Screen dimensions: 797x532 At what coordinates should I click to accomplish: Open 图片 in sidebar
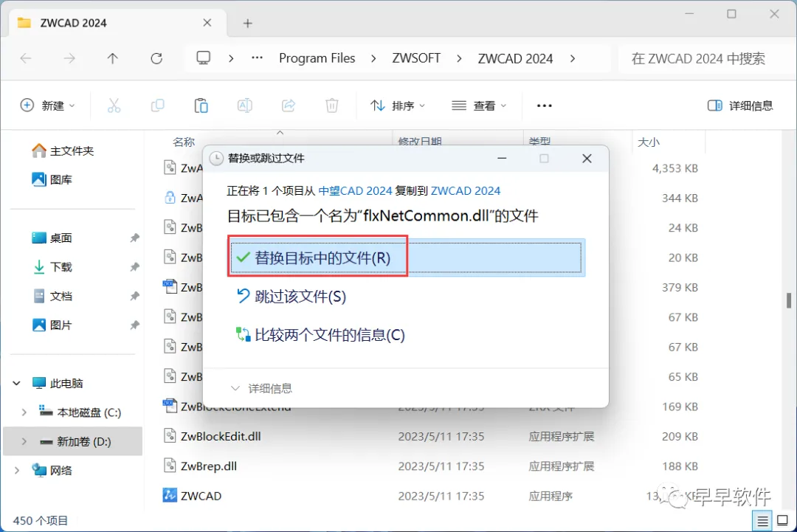[x=52, y=325]
